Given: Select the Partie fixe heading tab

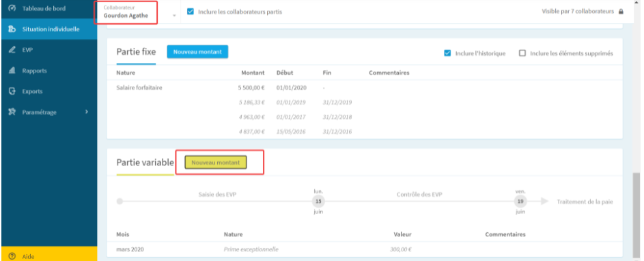Looking at the screenshot, I should (136, 52).
